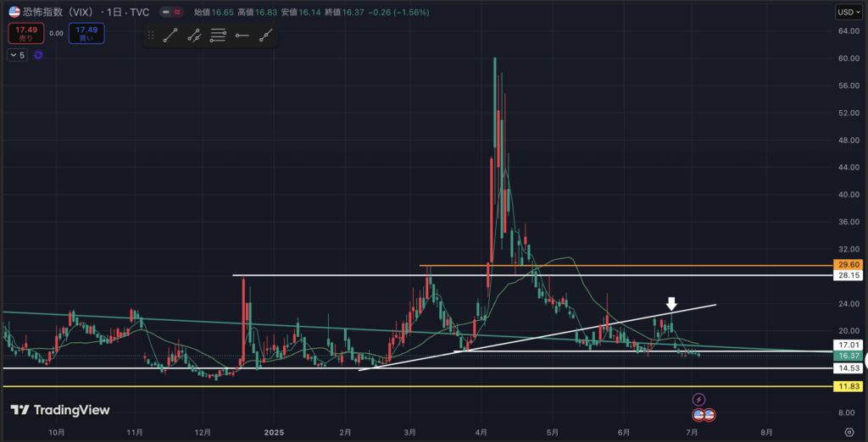Open the USD currency dropdown
Image resolution: width=868 pixels, height=442 pixels.
[x=849, y=12]
